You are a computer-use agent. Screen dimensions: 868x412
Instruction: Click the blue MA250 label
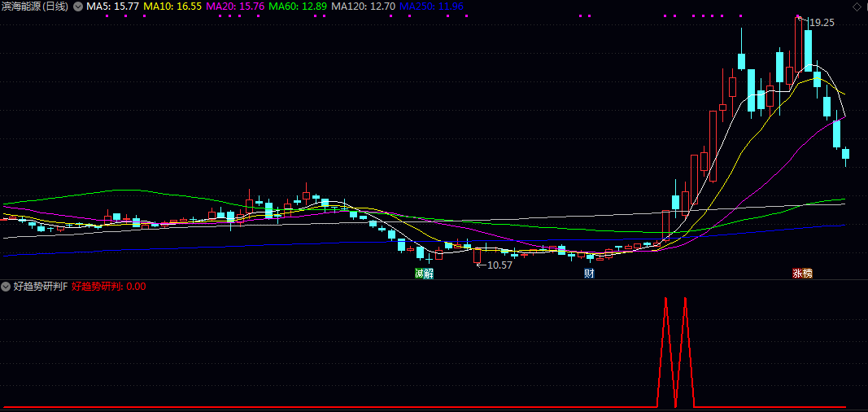pyautogui.click(x=431, y=7)
